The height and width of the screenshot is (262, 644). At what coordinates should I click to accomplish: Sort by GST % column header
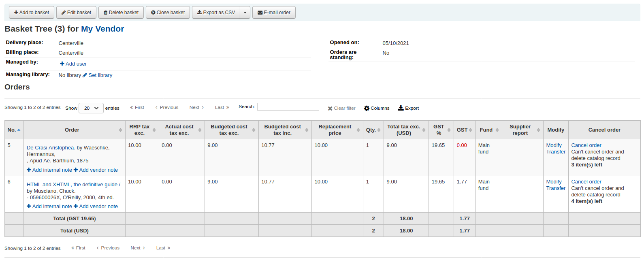point(441,130)
